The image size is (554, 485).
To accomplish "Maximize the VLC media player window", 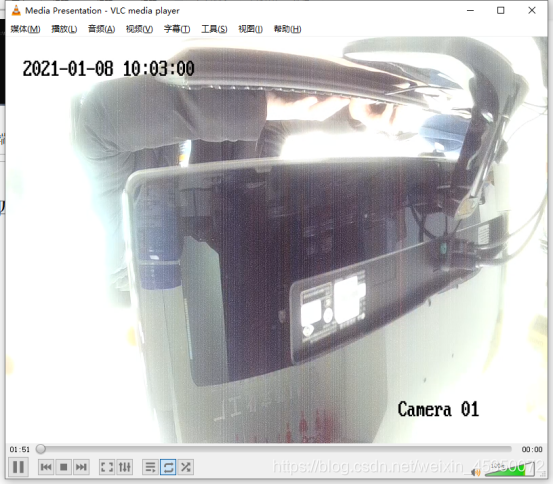I will tap(501, 11).
